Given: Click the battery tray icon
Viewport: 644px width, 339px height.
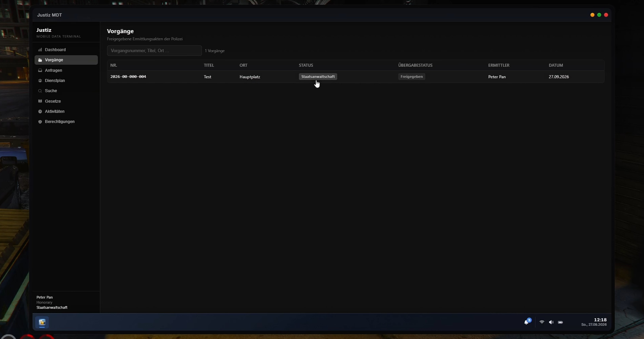Looking at the screenshot, I should [560, 322].
